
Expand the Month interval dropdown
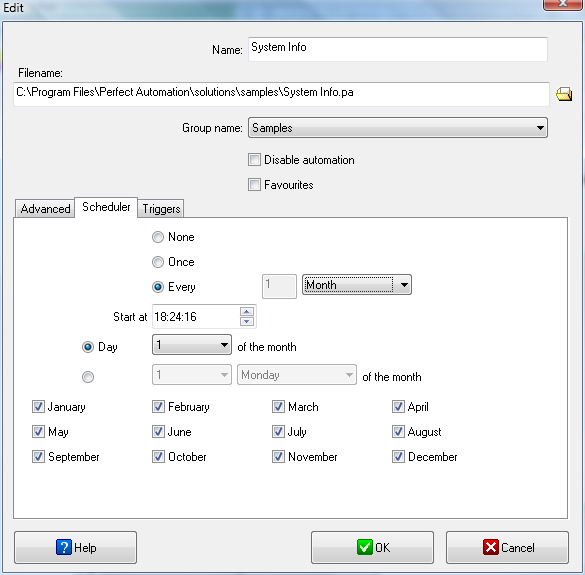click(357, 285)
